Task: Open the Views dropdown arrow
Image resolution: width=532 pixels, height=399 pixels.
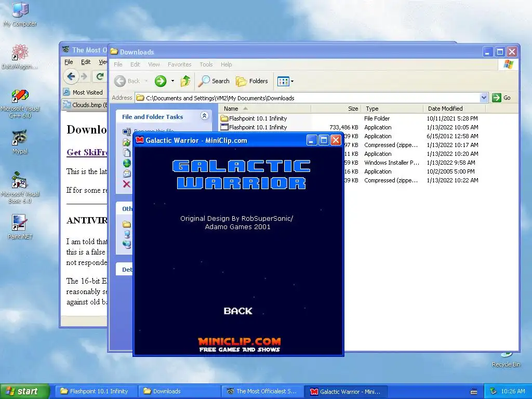Action: coord(292,81)
